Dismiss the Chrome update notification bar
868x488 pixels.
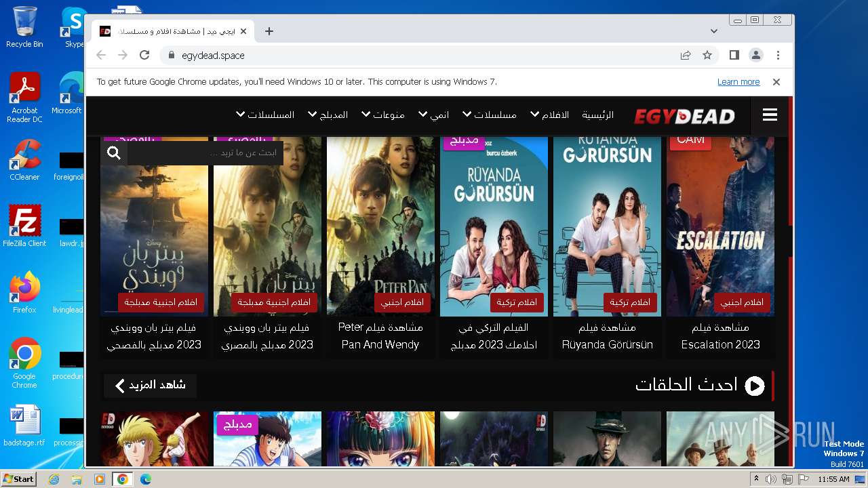pyautogui.click(x=776, y=82)
